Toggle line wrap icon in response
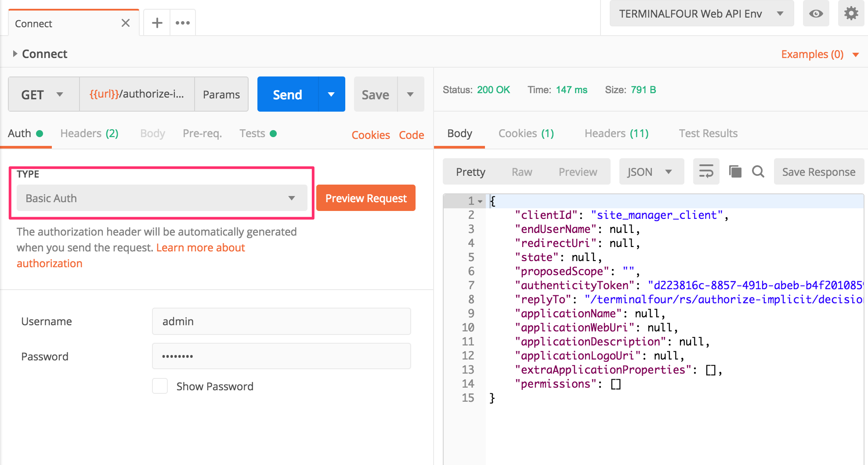The height and width of the screenshot is (465, 868). coord(706,171)
